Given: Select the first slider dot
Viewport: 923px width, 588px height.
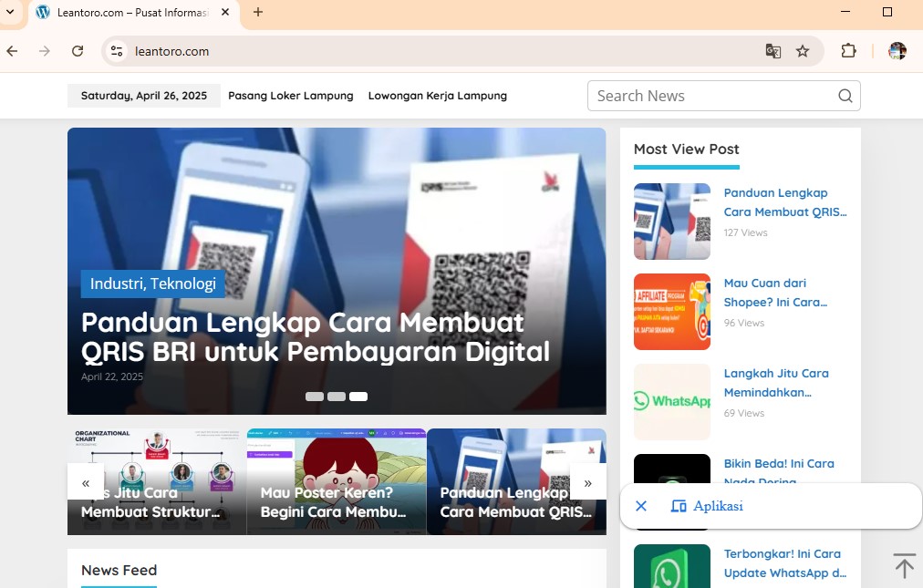Looking at the screenshot, I should [x=315, y=397].
